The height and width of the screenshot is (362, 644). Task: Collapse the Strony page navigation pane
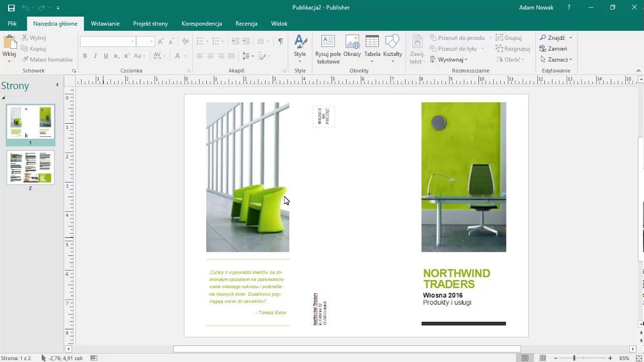coord(57,85)
